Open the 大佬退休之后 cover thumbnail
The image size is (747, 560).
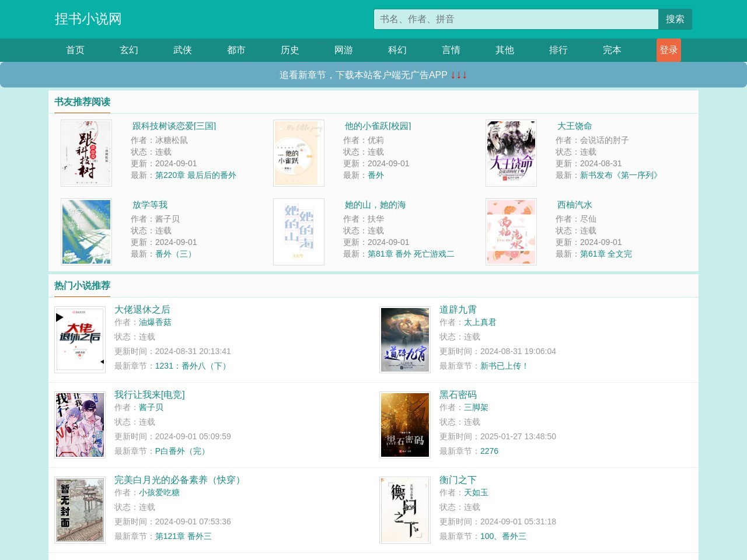(x=80, y=339)
